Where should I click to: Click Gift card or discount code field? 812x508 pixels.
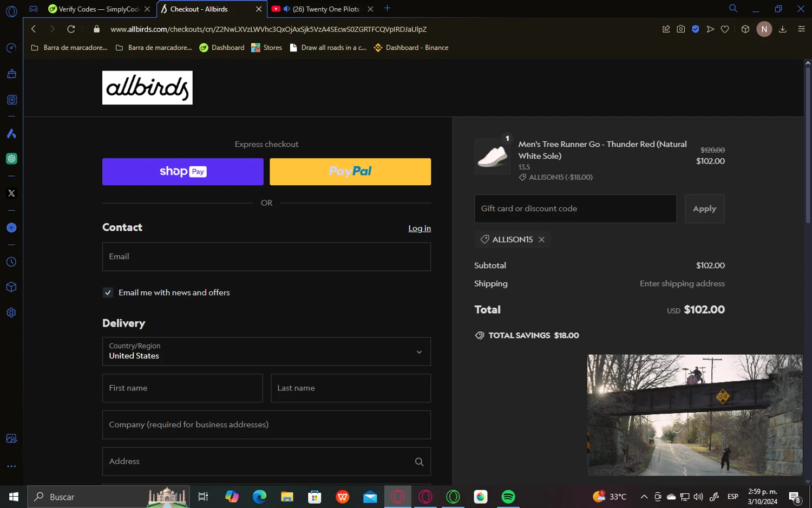pyautogui.click(x=575, y=209)
